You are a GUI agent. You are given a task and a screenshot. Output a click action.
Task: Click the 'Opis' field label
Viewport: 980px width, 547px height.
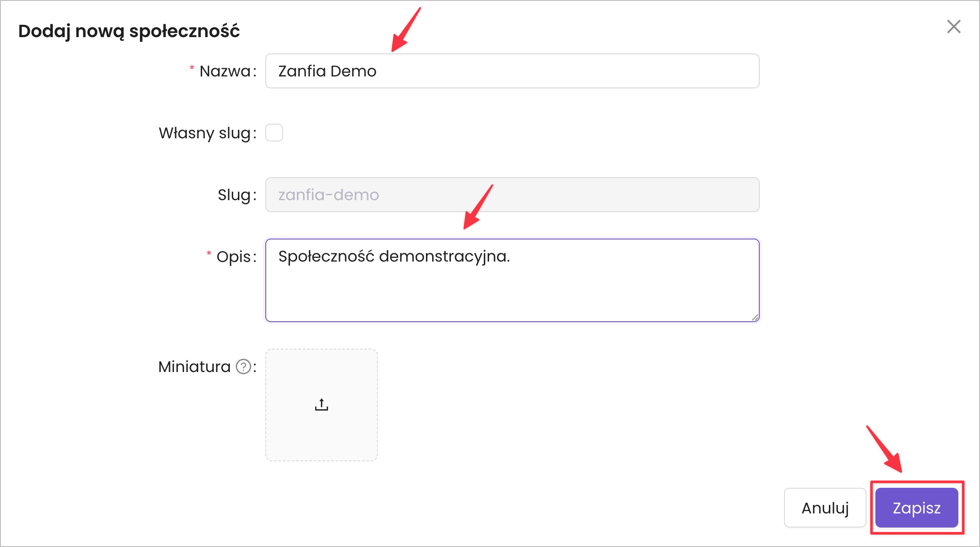(x=234, y=257)
